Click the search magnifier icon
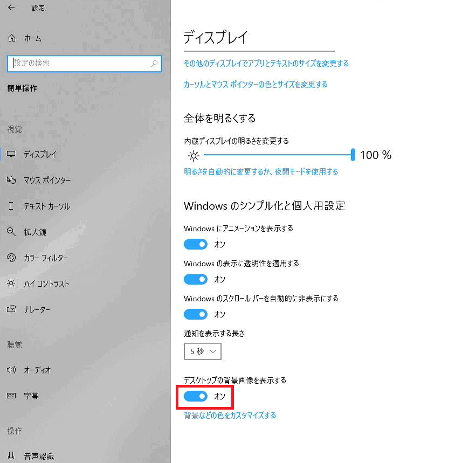Image resolution: width=476 pixels, height=463 pixels. [x=154, y=64]
